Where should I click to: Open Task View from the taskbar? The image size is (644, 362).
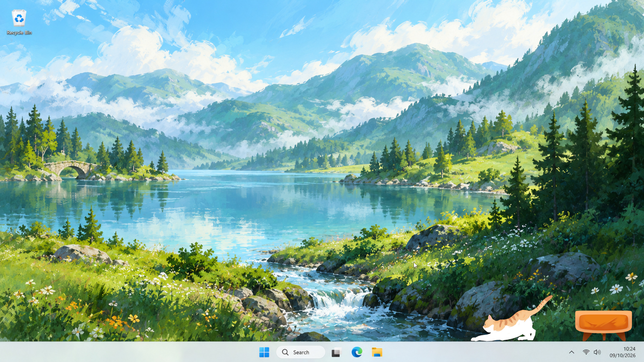pos(336,352)
